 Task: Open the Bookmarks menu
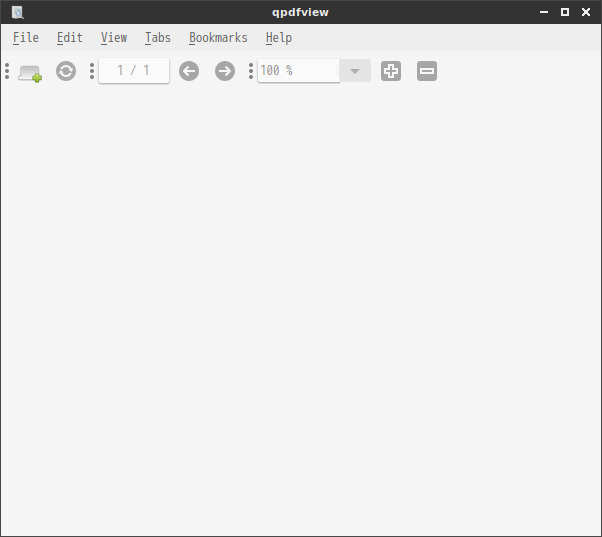coord(218,38)
